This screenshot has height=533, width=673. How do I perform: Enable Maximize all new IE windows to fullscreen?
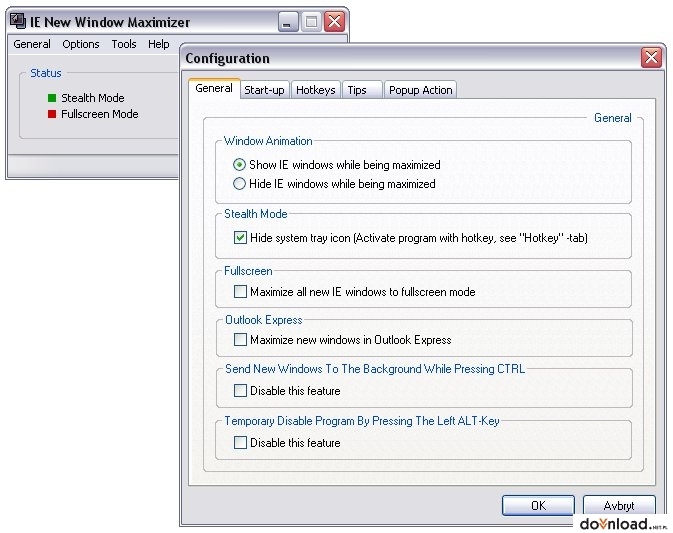[x=240, y=292]
